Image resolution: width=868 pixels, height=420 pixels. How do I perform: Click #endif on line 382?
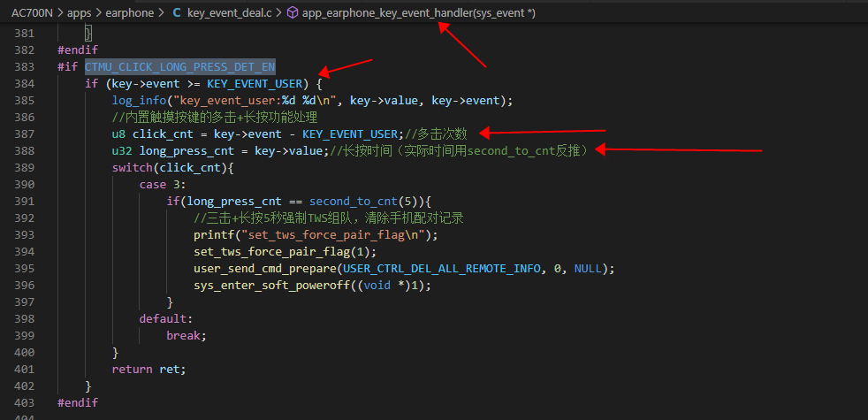click(78, 50)
